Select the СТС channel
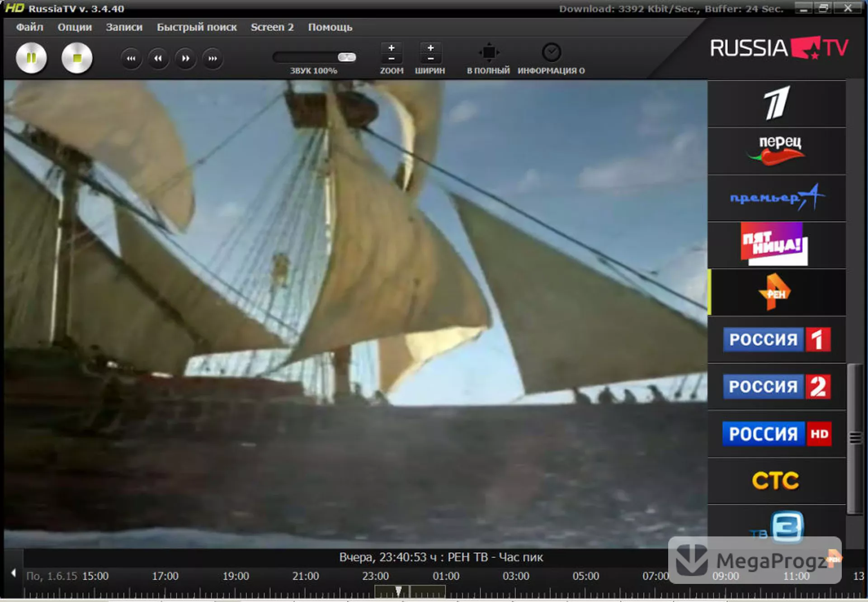Screen dimensions: 868x602 coord(777,481)
